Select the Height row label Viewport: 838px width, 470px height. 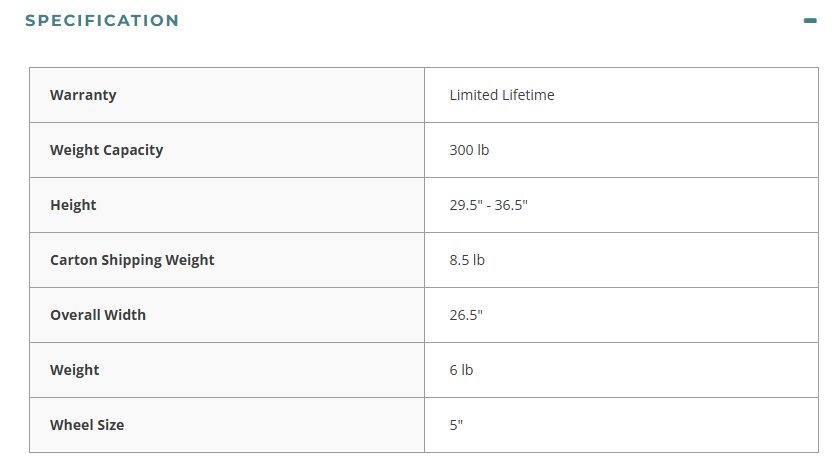click(x=73, y=205)
